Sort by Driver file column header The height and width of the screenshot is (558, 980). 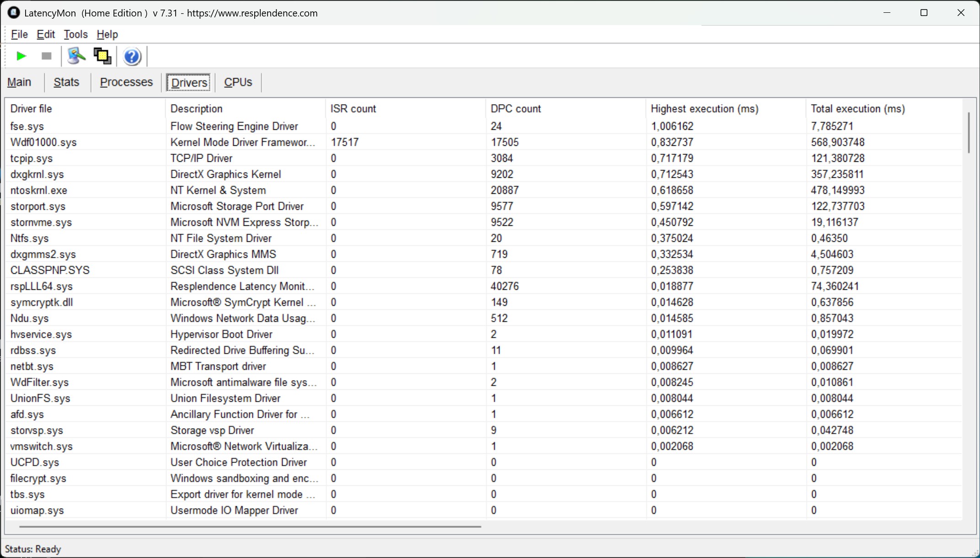31,109
